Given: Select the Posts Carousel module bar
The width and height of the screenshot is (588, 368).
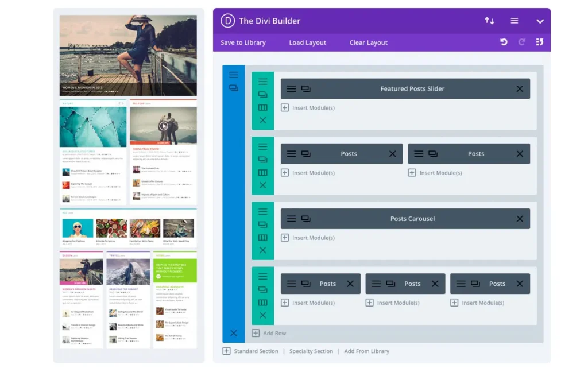Looking at the screenshot, I should tap(405, 219).
